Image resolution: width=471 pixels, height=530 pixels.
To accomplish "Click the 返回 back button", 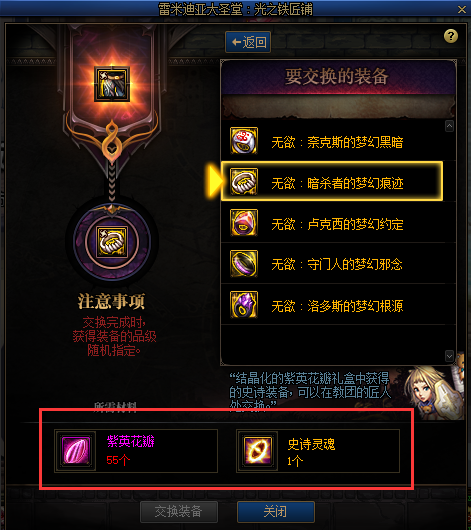I will tap(248, 42).
